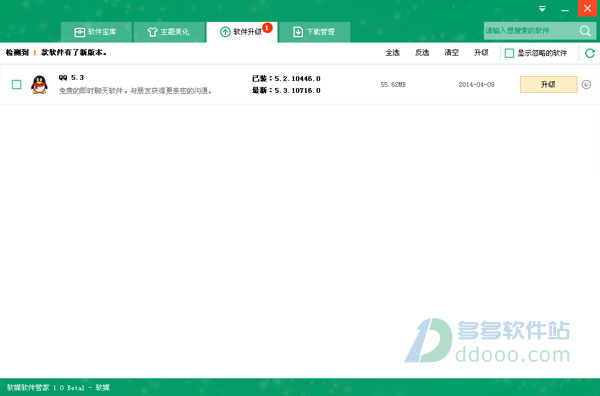Enable 显示忽略的软件 checkbox

(509, 53)
